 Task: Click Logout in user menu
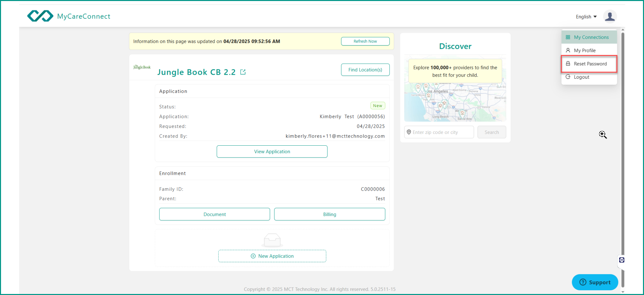589,77
